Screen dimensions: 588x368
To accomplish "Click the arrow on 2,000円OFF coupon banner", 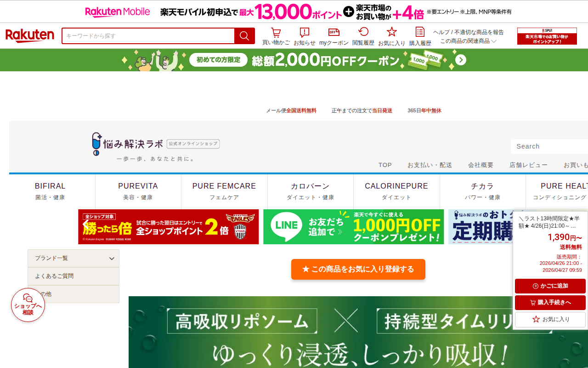I will point(461,60).
